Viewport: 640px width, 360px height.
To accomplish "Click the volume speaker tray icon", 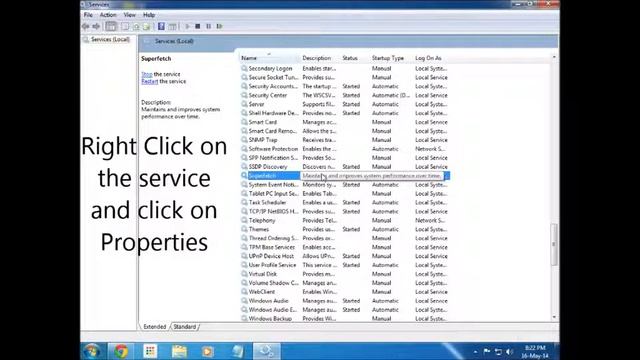I will coord(509,351).
